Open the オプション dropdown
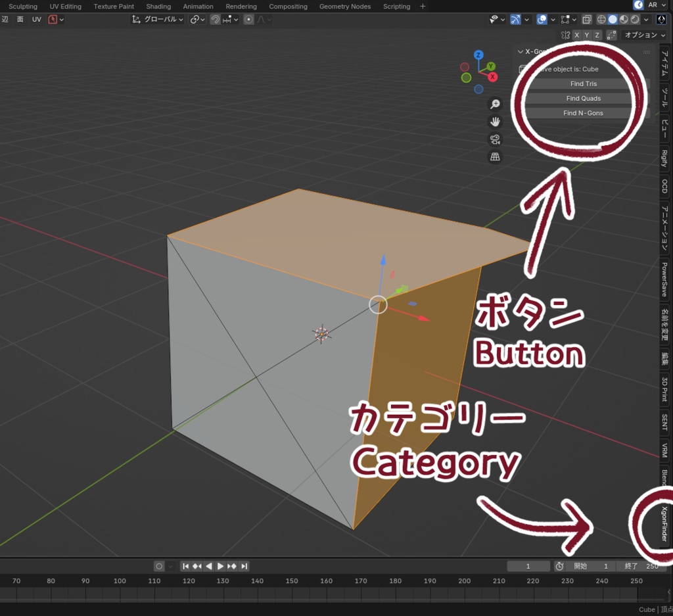Viewport: 673px width, 616px height. (x=645, y=36)
